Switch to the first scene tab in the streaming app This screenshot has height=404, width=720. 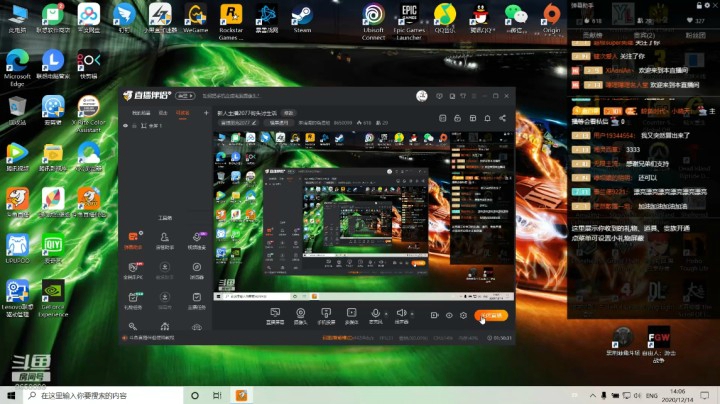click(141, 113)
